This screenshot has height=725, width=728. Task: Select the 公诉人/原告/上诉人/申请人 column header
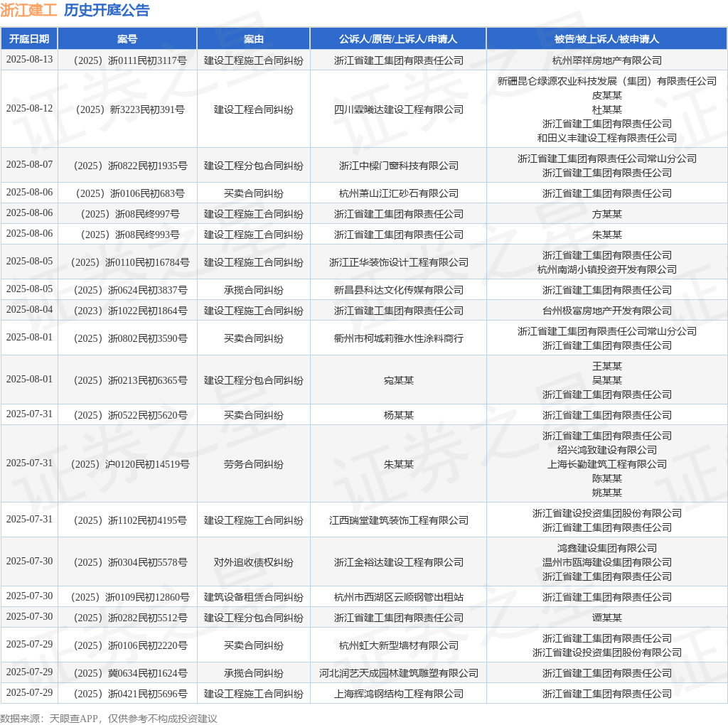(x=398, y=39)
